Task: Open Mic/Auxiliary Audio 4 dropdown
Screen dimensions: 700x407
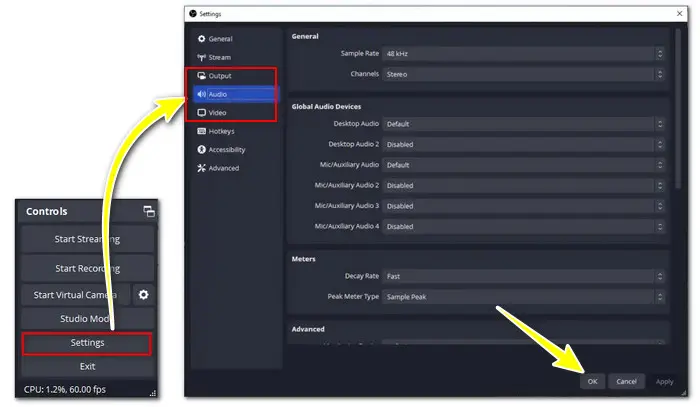Action: pos(523,227)
